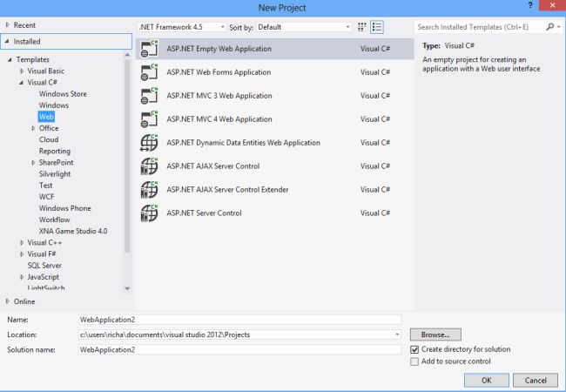Collapse the Templates tree node
This screenshot has height=392, width=566.
click(10, 59)
